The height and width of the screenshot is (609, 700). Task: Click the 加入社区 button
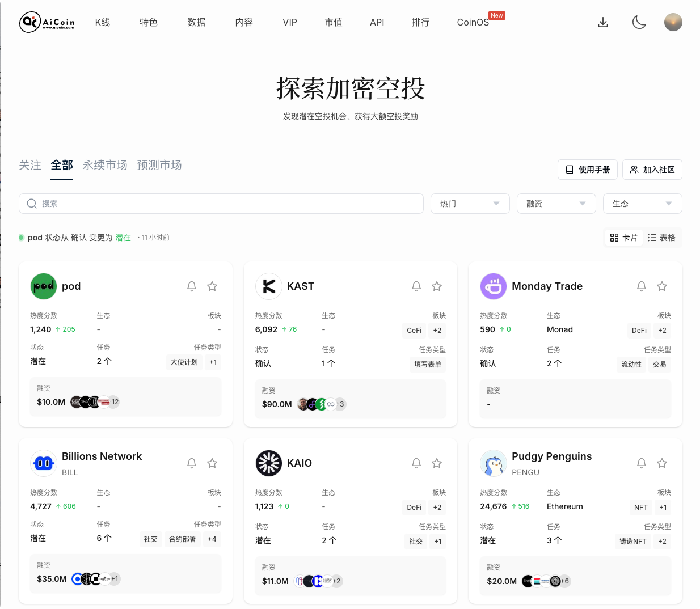652,170
